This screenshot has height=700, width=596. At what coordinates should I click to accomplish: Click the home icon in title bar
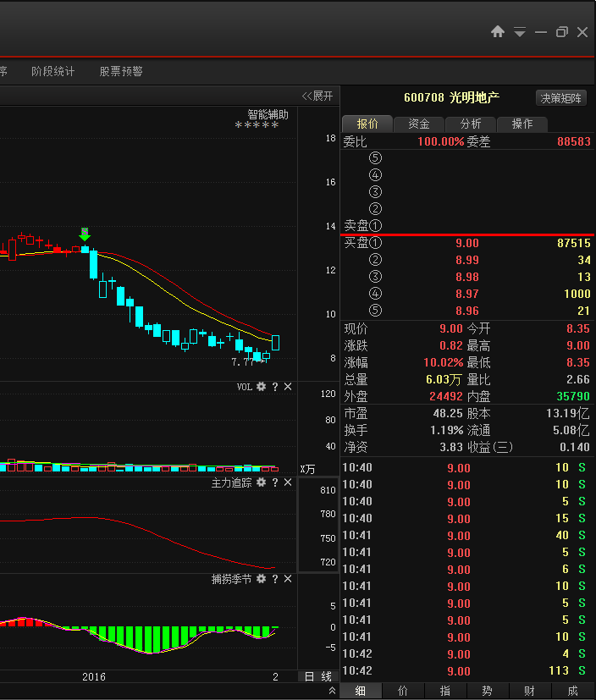(x=497, y=31)
